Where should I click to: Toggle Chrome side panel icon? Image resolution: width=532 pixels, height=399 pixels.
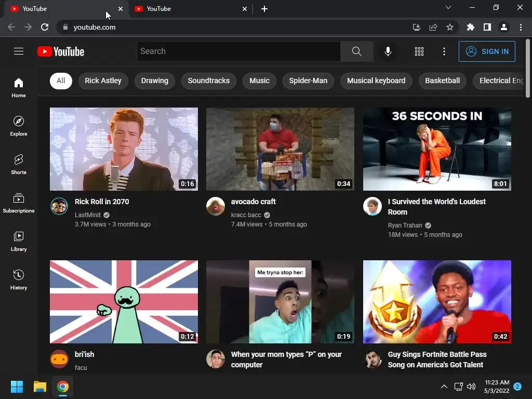[x=487, y=27]
